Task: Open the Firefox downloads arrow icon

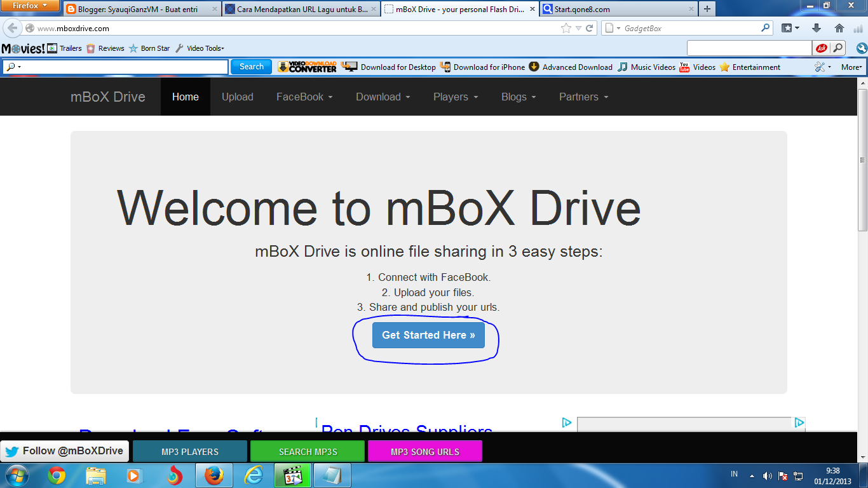Action: click(817, 28)
